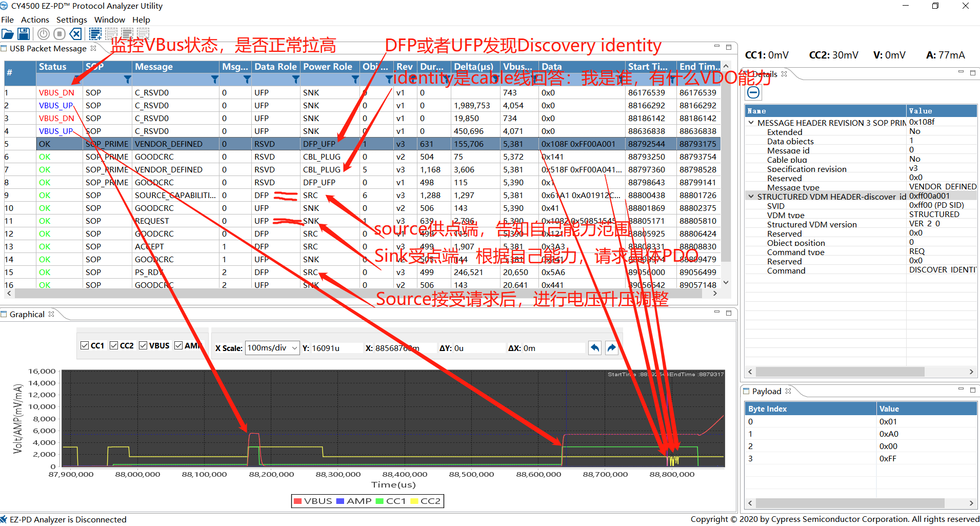980x526 pixels.
Task: Maximize the Details panel
Action: 973,73
